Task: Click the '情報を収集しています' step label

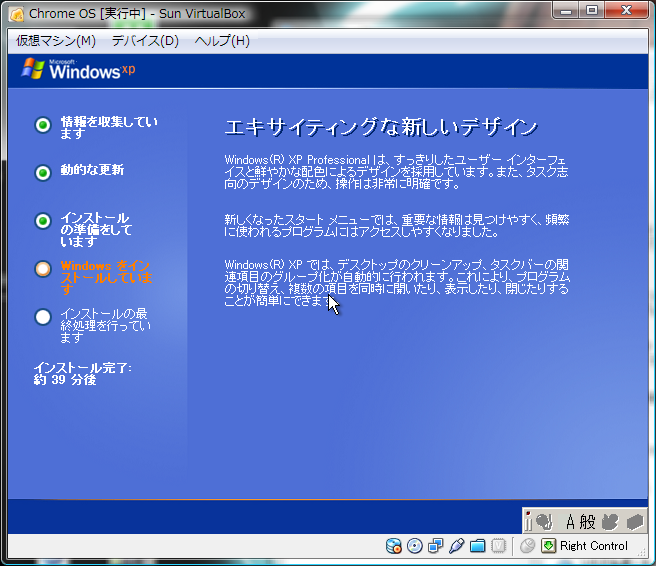Action: [x=109, y=128]
